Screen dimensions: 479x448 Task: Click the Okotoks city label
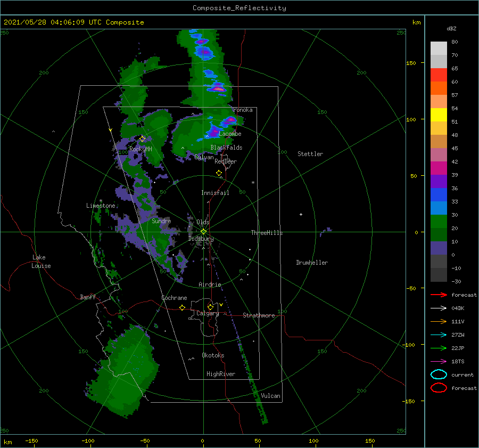[x=213, y=355]
